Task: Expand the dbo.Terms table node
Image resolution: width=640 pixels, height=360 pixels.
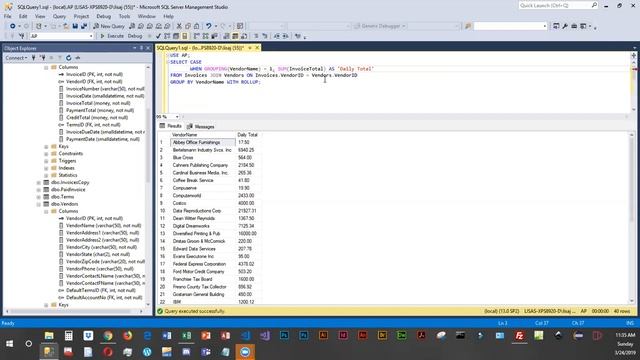Action: click(39, 197)
